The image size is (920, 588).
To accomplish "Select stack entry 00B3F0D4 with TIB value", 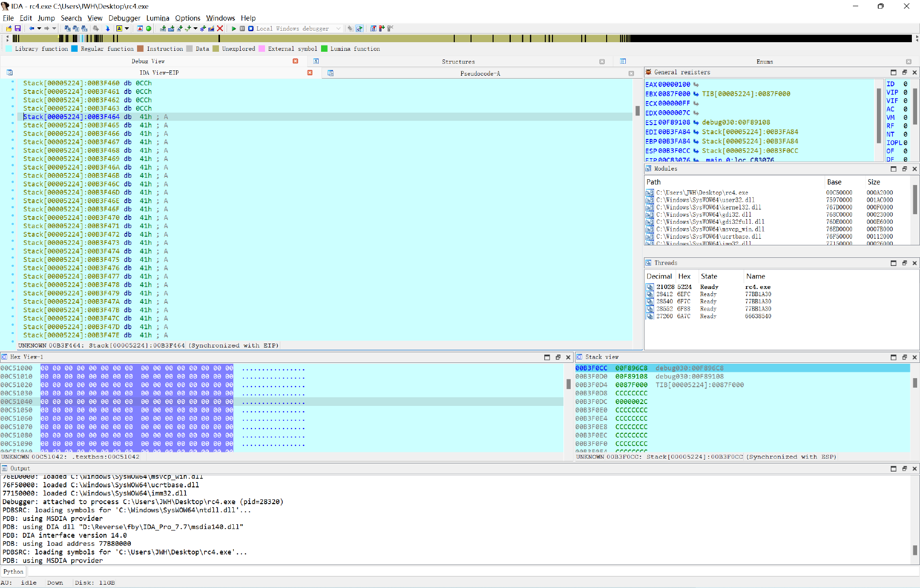I will 742,385.
